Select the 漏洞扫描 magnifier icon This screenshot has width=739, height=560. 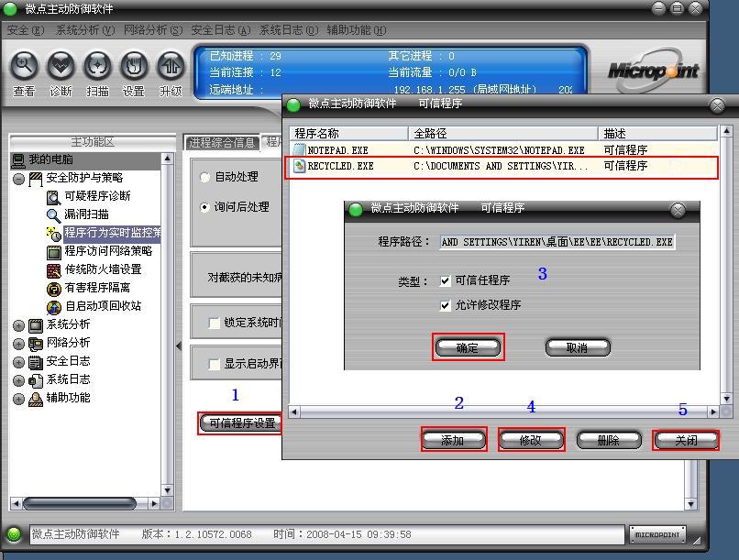54,215
